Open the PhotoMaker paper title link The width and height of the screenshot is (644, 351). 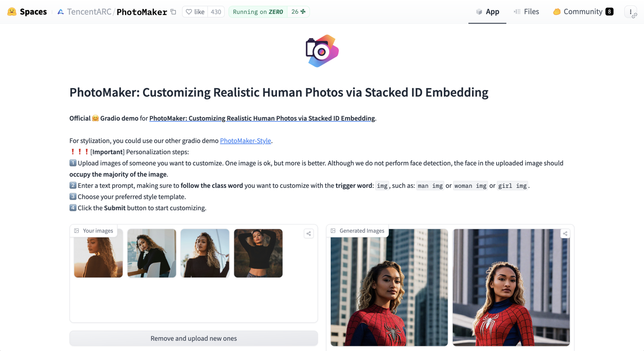tap(262, 118)
